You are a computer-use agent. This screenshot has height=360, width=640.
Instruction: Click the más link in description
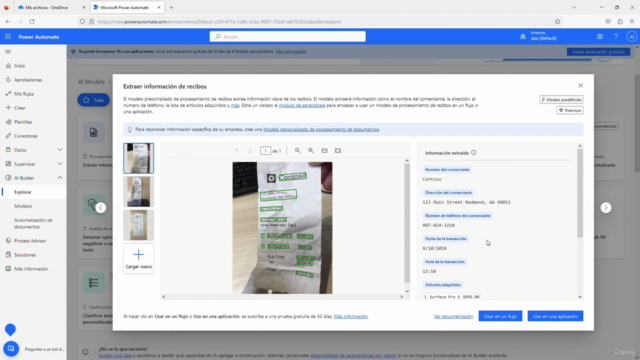(235, 105)
